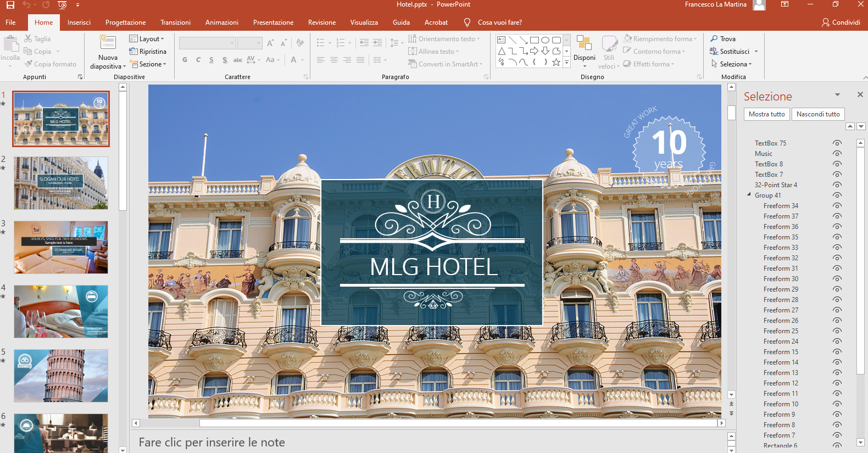This screenshot has width=868, height=453.
Task: Switch to the Animazioni tab
Action: pyautogui.click(x=222, y=23)
